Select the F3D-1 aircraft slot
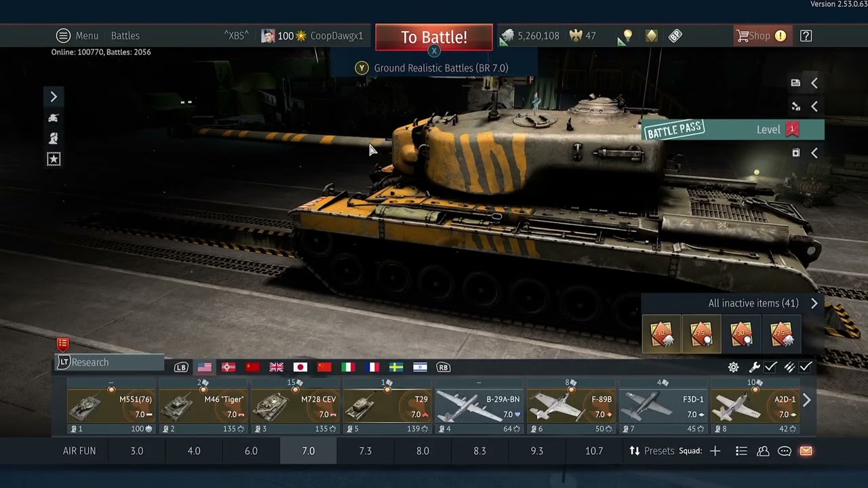This screenshot has height=488, width=868. (x=663, y=408)
